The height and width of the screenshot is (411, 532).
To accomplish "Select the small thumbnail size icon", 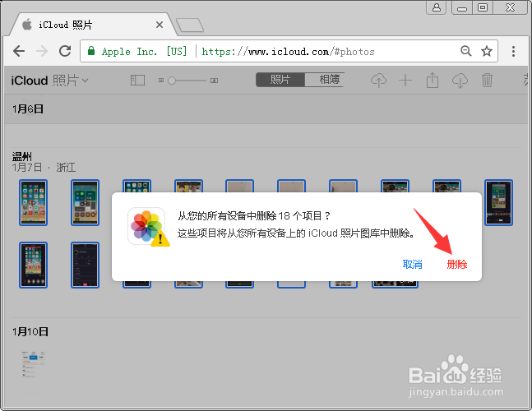I will click(x=161, y=81).
